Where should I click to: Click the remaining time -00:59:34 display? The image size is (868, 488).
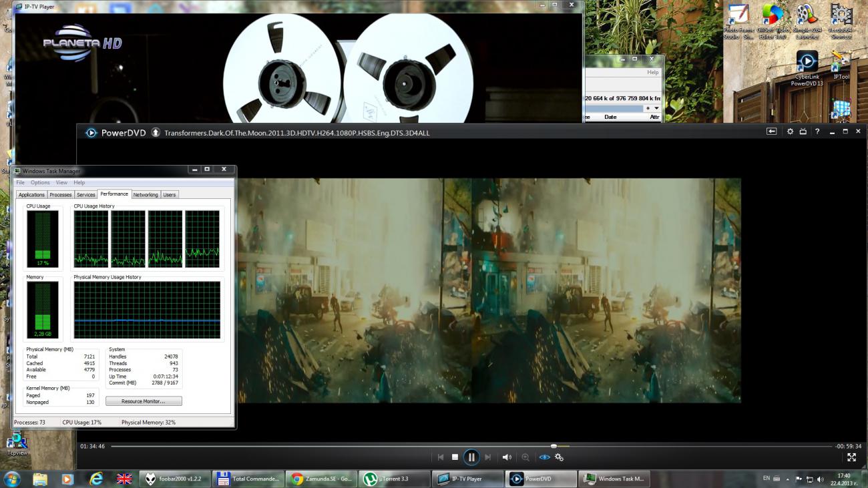[848, 446]
